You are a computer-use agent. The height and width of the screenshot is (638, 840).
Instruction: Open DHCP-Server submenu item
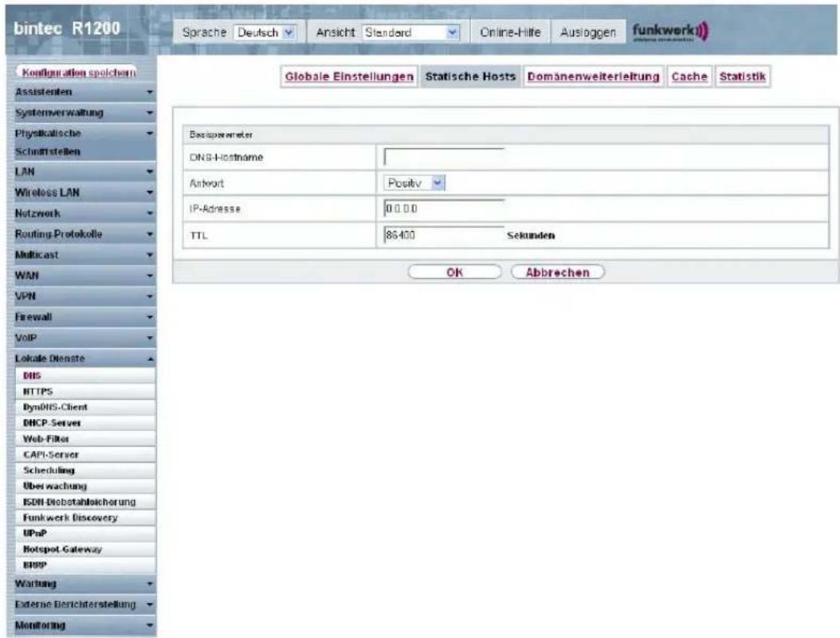pyautogui.click(x=86, y=423)
